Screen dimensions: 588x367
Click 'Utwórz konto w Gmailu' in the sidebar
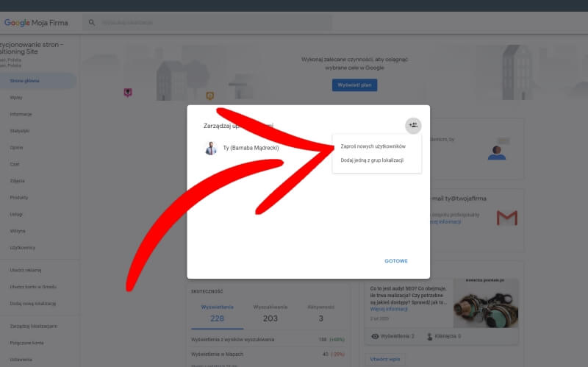coord(33,287)
